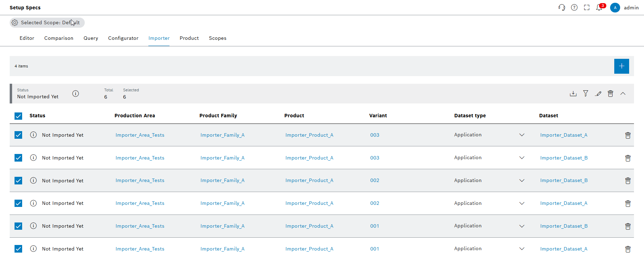Show status info for 003 Importer_Dataset_B row
This screenshot has height=264, width=644.
[x=34, y=158]
